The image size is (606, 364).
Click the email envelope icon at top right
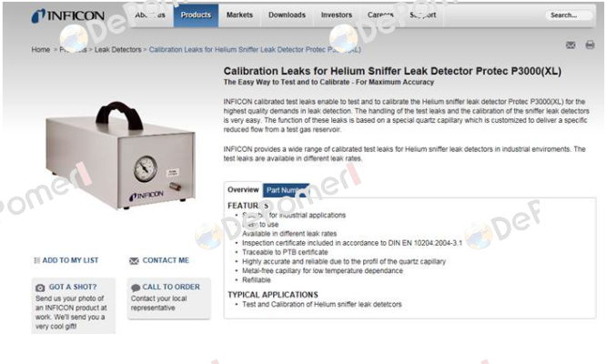(571, 45)
